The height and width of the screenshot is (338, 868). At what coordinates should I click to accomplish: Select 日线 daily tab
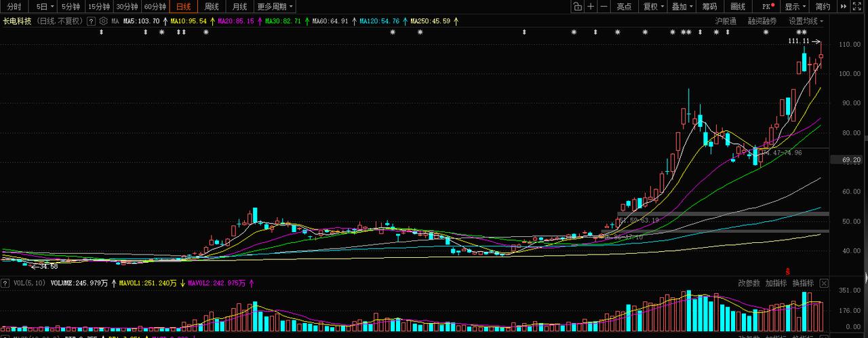[x=183, y=7]
